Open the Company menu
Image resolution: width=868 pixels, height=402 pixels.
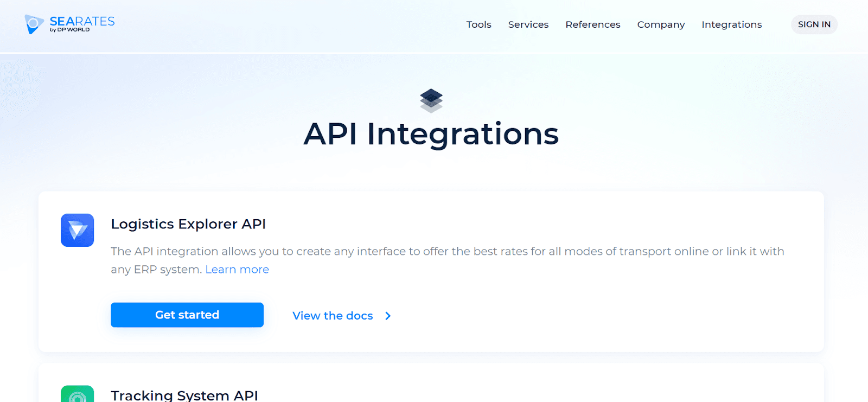tap(661, 25)
